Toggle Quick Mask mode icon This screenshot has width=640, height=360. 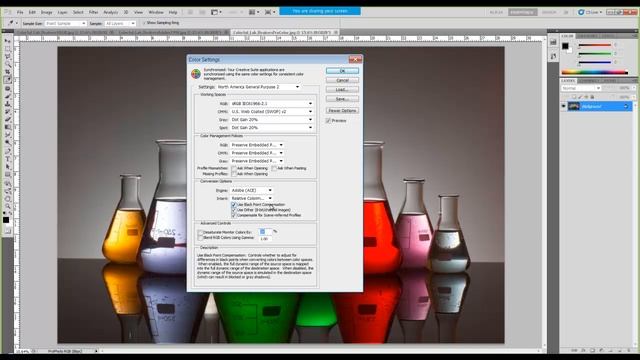7,231
